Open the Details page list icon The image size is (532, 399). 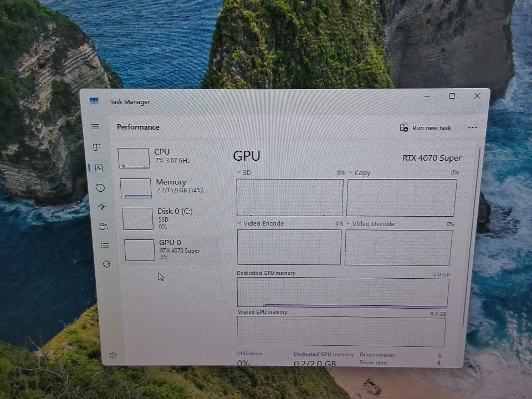(105, 245)
